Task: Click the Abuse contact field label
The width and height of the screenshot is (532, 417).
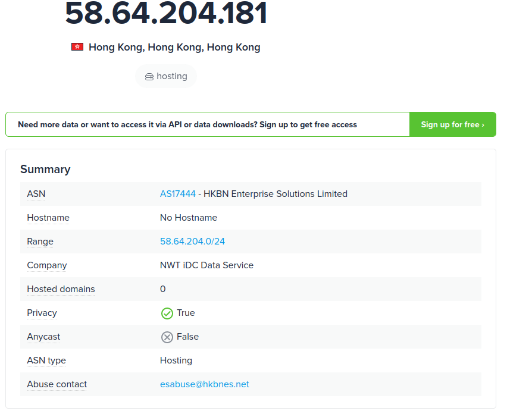Action: 57,384
